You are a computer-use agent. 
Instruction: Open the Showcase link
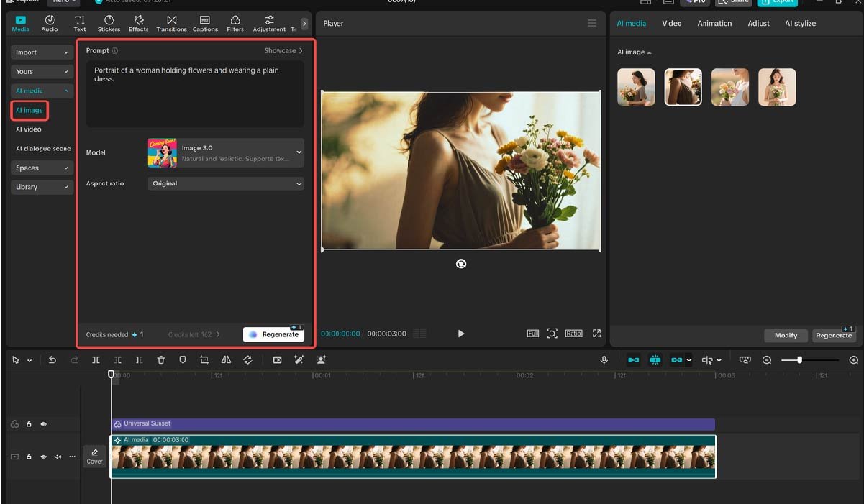[x=283, y=51]
